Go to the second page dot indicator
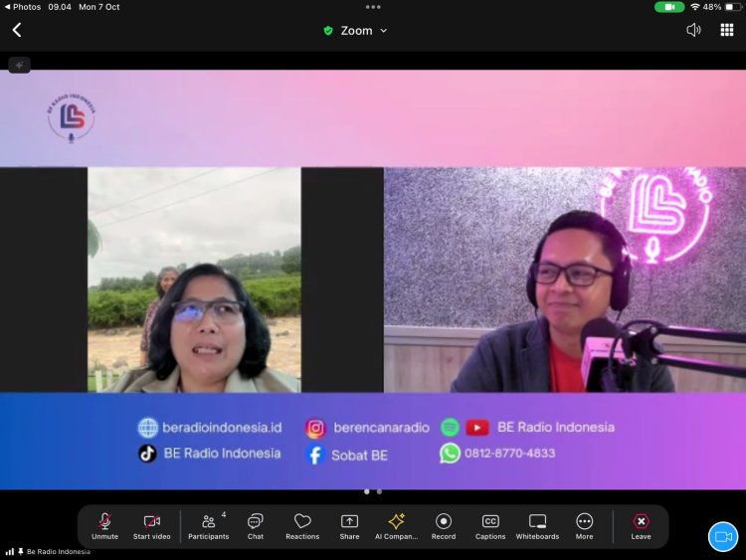 pos(379,491)
